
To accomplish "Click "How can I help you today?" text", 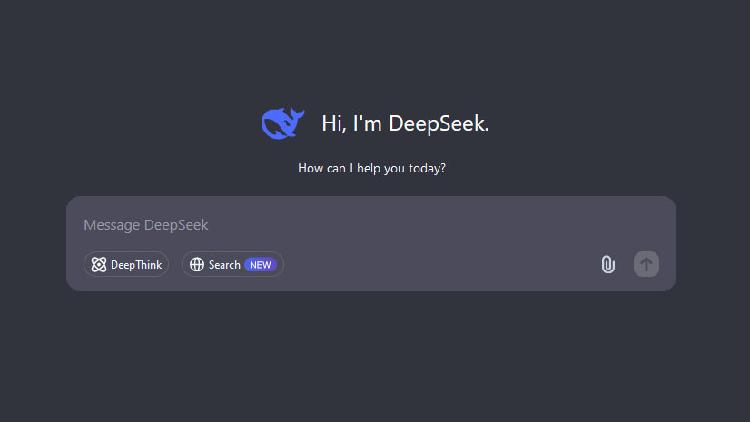I will [372, 168].
